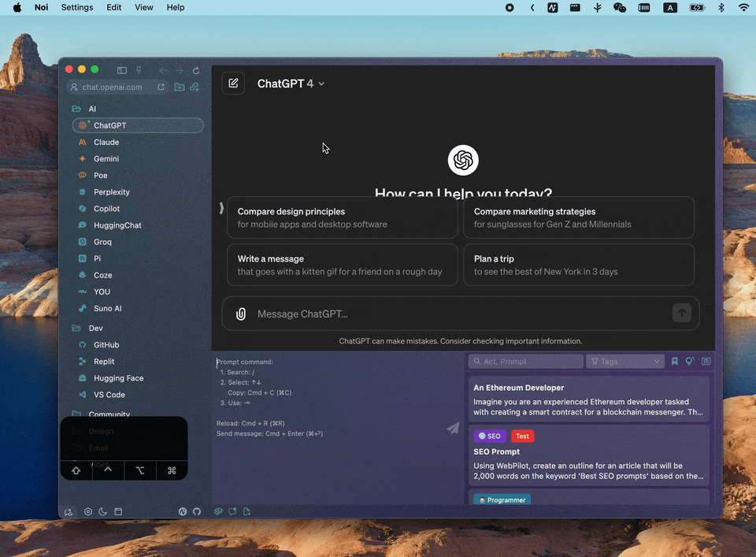
Task: Select the SEO Prompt card
Action: [589, 455]
